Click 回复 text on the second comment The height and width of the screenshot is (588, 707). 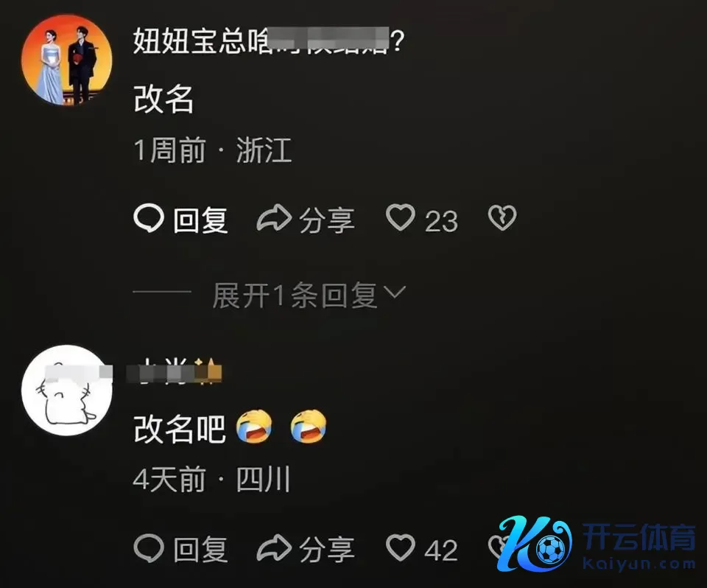coord(200,550)
